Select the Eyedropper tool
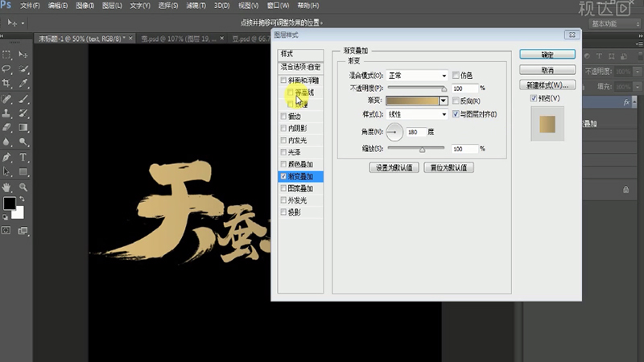The width and height of the screenshot is (644, 362). [x=23, y=84]
